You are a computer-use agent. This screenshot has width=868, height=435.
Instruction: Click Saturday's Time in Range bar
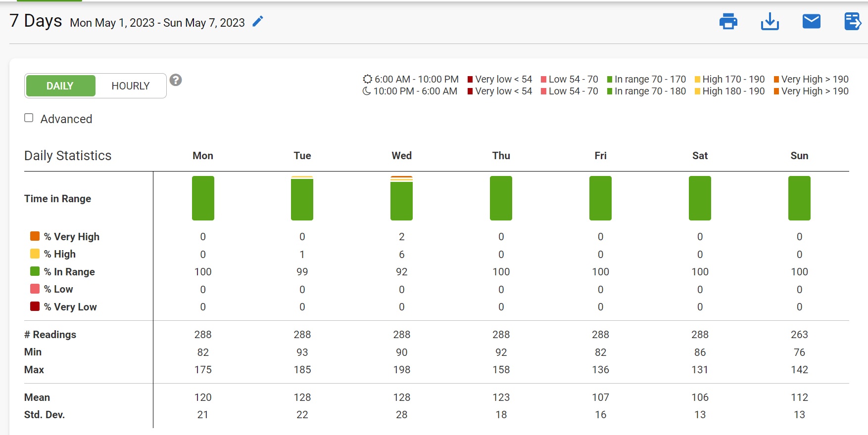(x=700, y=198)
